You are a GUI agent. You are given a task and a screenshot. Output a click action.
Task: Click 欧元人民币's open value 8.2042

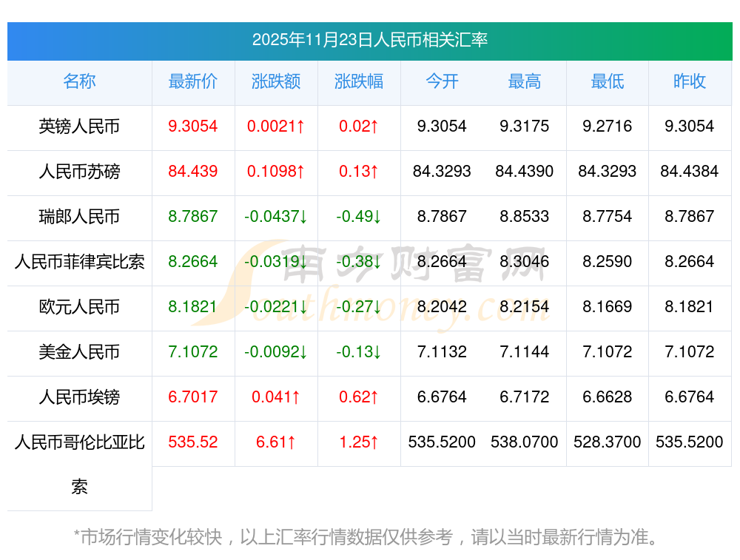(x=442, y=307)
